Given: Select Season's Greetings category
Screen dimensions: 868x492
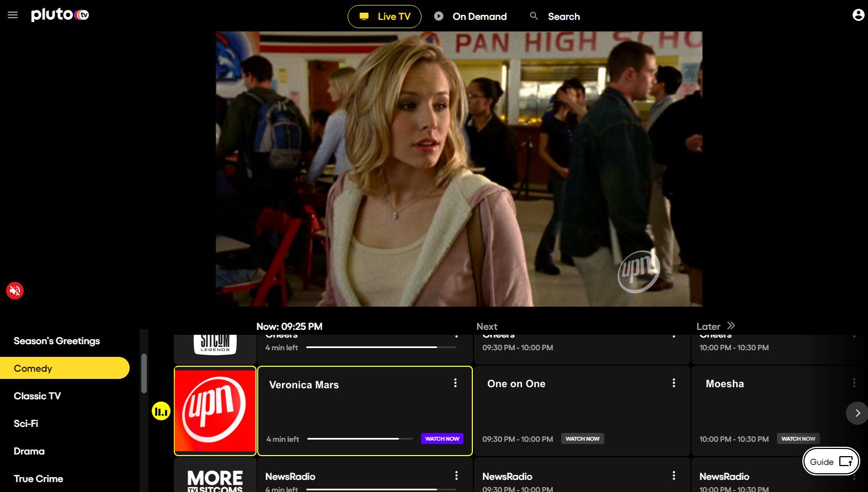Looking at the screenshot, I should click(57, 341).
